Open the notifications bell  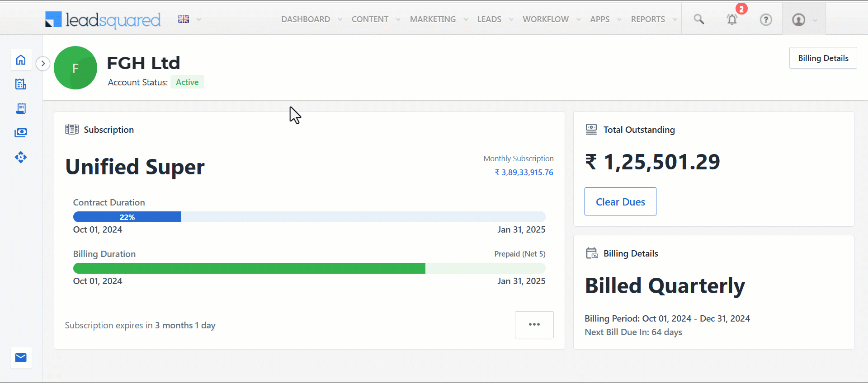[x=732, y=19]
